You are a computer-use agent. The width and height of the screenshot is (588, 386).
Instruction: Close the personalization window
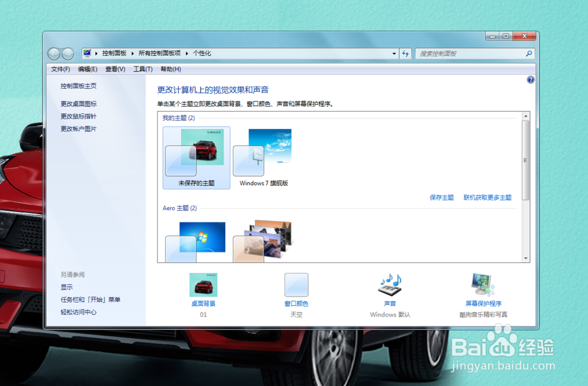(524, 36)
